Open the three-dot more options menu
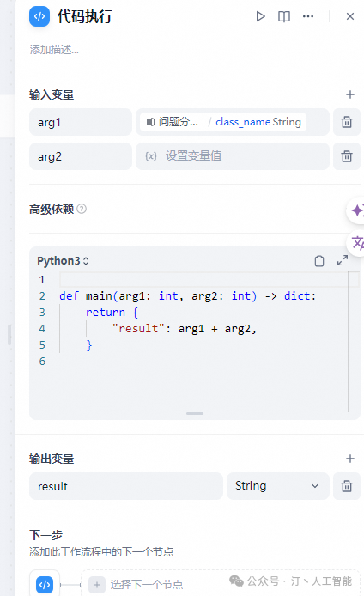 (x=308, y=16)
